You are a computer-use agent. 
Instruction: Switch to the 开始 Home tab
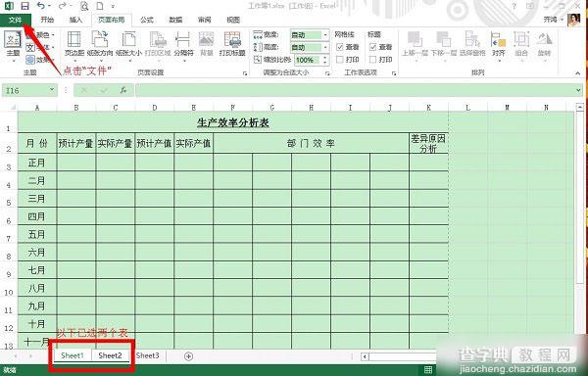47,20
